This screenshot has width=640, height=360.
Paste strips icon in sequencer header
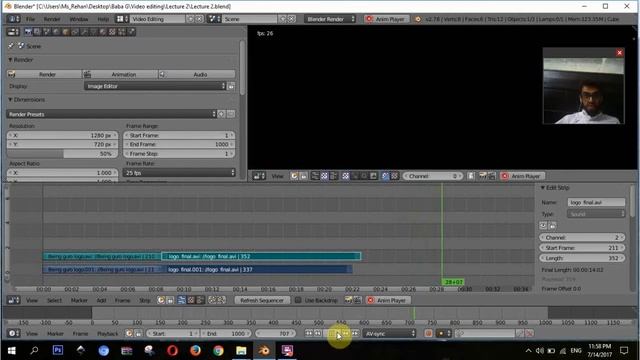(x=221, y=300)
